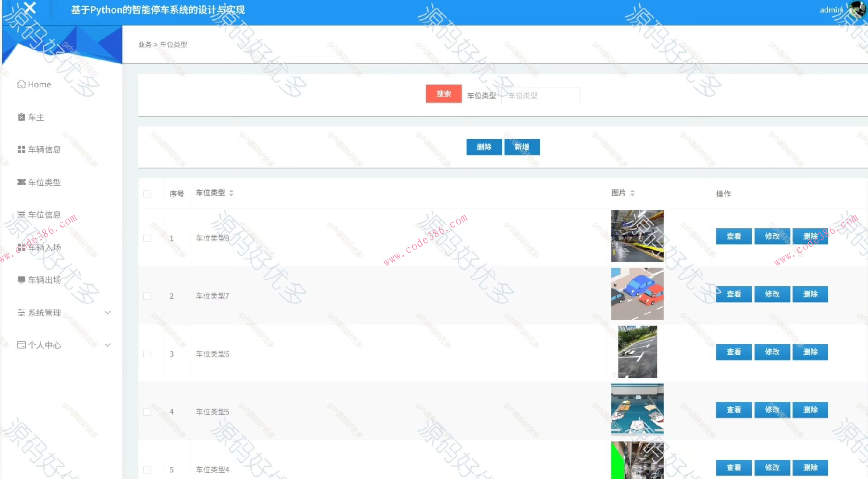Expand the 系统管理 menu chevron
868x479 pixels.
click(x=108, y=312)
